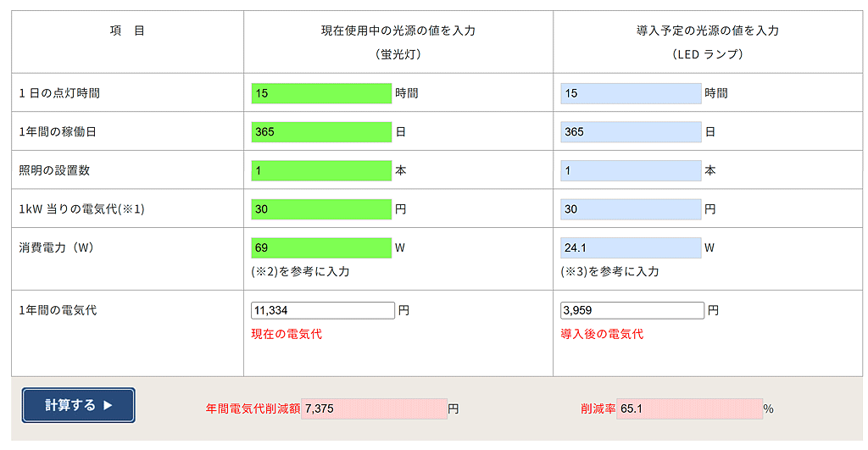Select the annual savings amount field 7,375
This screenshot has height=450, width=868.
pyautogui.click(x=374, y=409)
